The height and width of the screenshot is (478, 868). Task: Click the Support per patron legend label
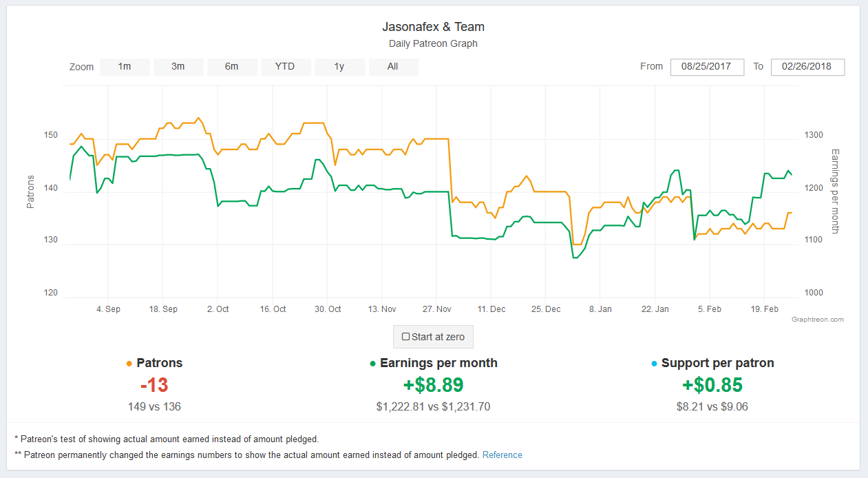click(717, 363)
